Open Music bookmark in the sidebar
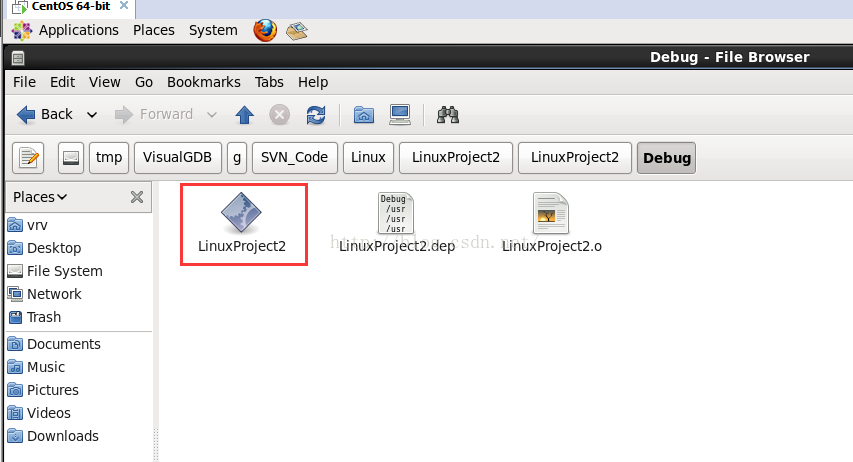This screenshot has height=462, width=853. click(36, 367)
